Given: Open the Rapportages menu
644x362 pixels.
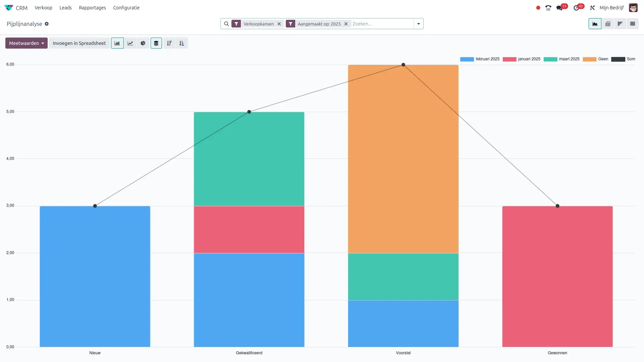Looking at the screenshot, I should [92, 8].
